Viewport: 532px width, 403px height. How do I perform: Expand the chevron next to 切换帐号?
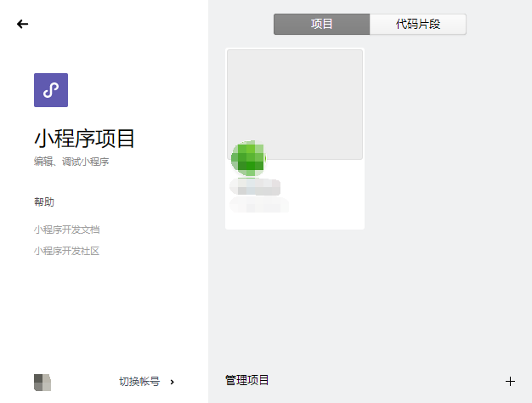coord(173,382)
